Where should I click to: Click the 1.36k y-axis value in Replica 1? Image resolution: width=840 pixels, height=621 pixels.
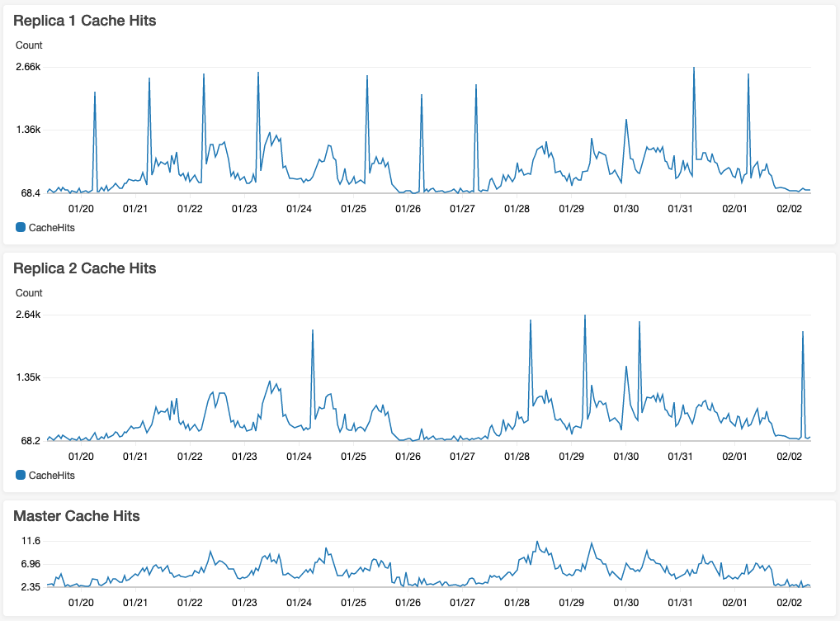pyautogui.click(x=28, y=130)
